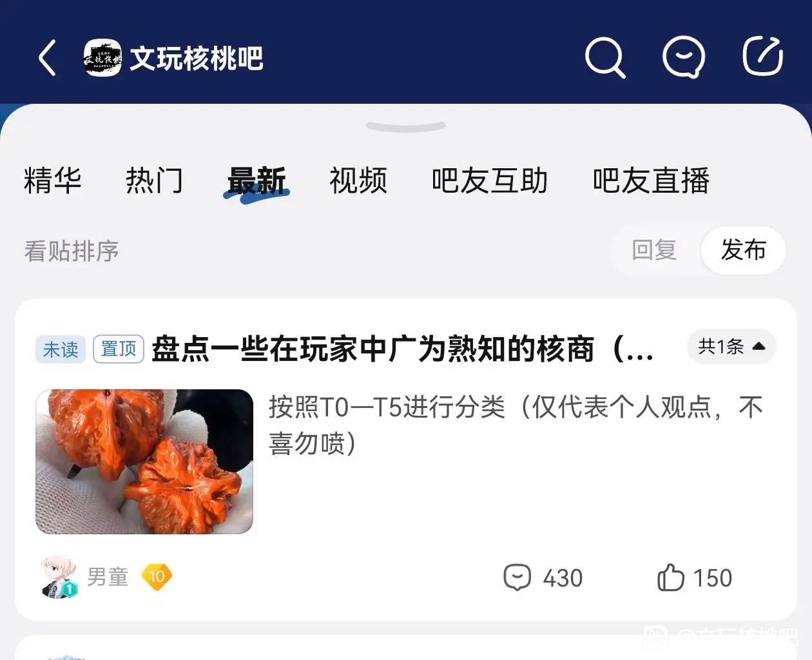Switch sort order to 发布
The image size is (812, 660).
(743, 250)
